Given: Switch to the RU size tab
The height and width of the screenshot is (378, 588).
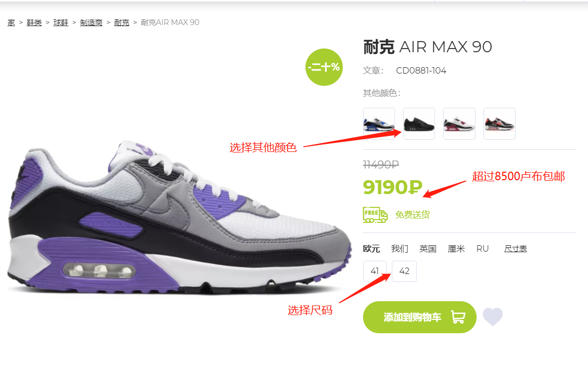Looking at the screenshot, I should click(482, 248).
